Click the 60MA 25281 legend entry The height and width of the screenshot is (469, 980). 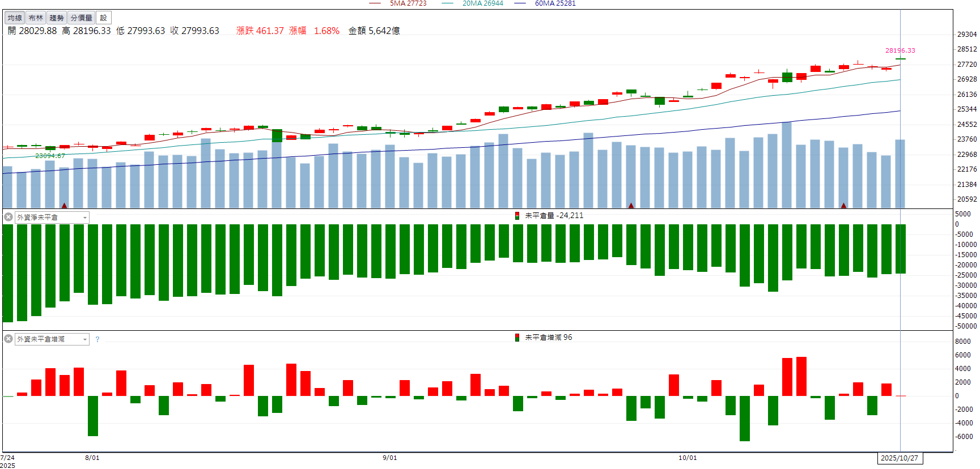pyautogui.click(x=555, y=3)
